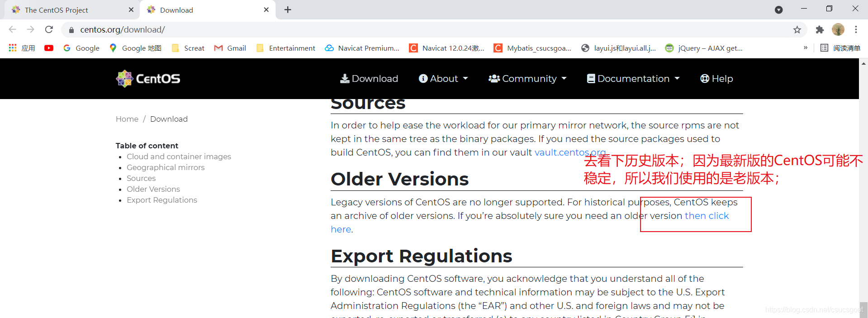Open the Google Maps bookmark
The image size is (868, 318).
(135, 48)
